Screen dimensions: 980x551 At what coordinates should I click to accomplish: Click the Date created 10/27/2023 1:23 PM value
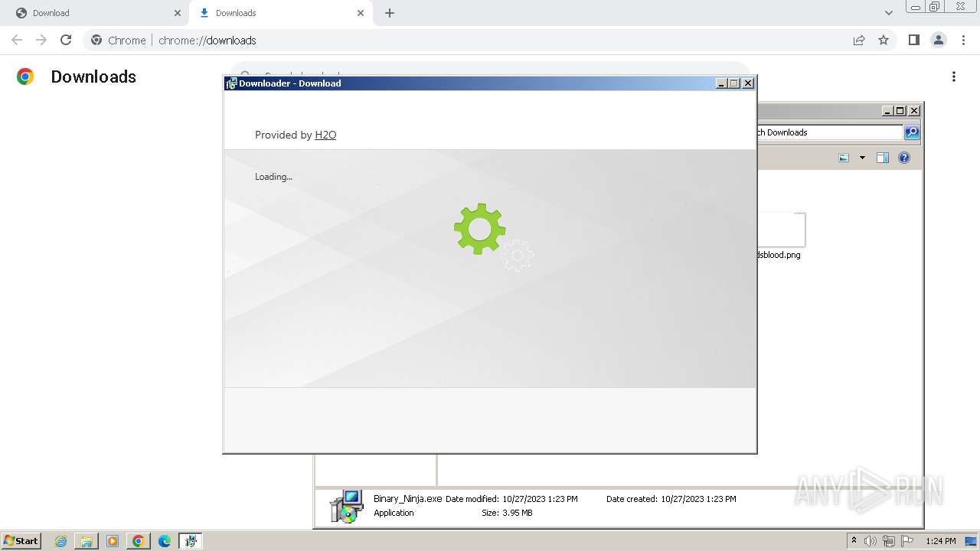698,499
